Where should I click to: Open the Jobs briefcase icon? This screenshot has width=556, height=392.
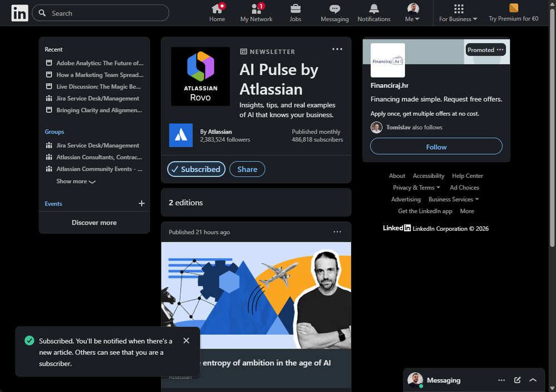click(295, 13)
